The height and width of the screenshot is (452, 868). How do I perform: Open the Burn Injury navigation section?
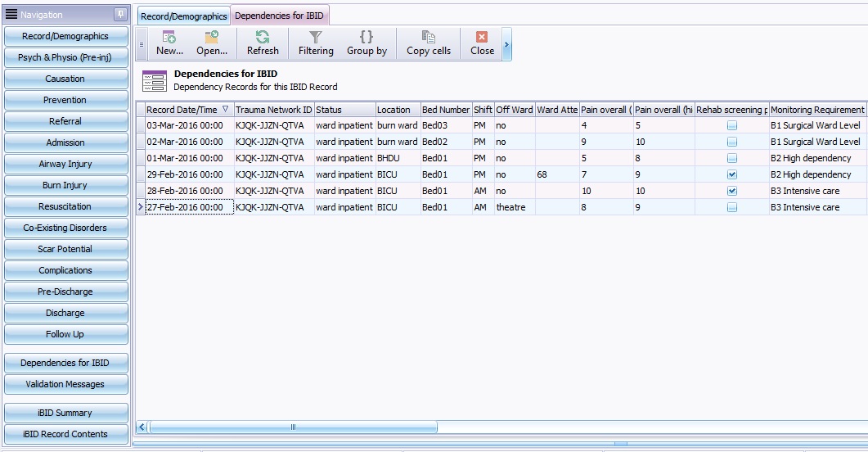(66, 186)
